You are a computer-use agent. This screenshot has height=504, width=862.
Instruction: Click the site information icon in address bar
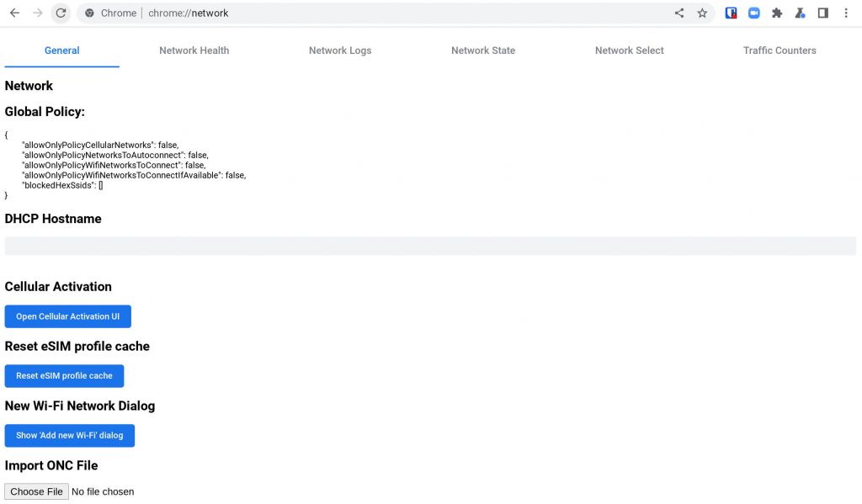point(89,13)
